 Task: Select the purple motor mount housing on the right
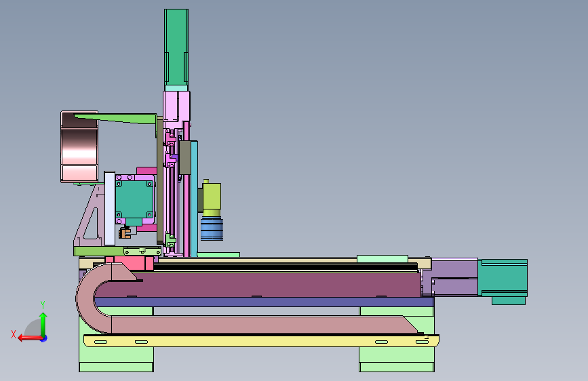pos(450,277)
